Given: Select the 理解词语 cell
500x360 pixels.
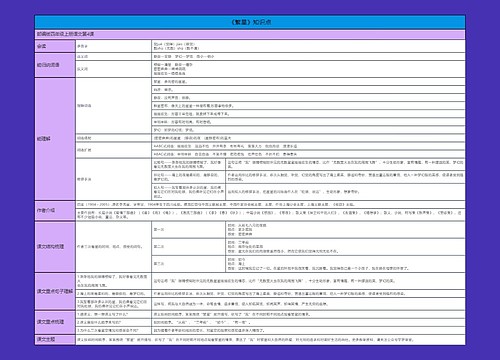Looking at the screenshot, I should pyautogui.click(x=113, y=106).
